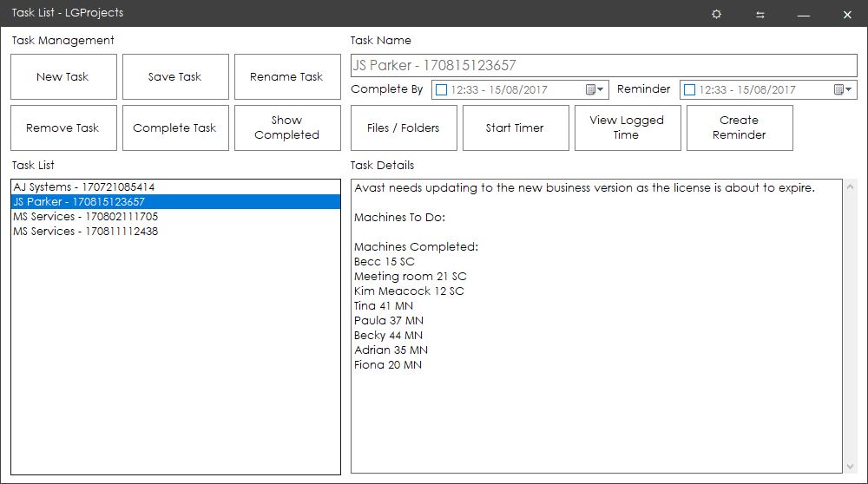Minimize the Task List window
Screen dimensions: 868x484
click(804, 16)
